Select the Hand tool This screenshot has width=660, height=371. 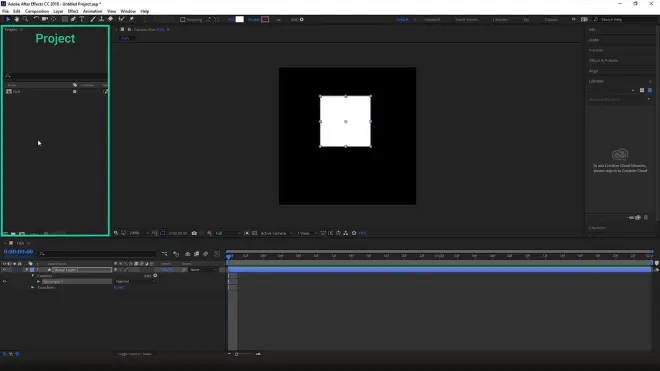16,19
